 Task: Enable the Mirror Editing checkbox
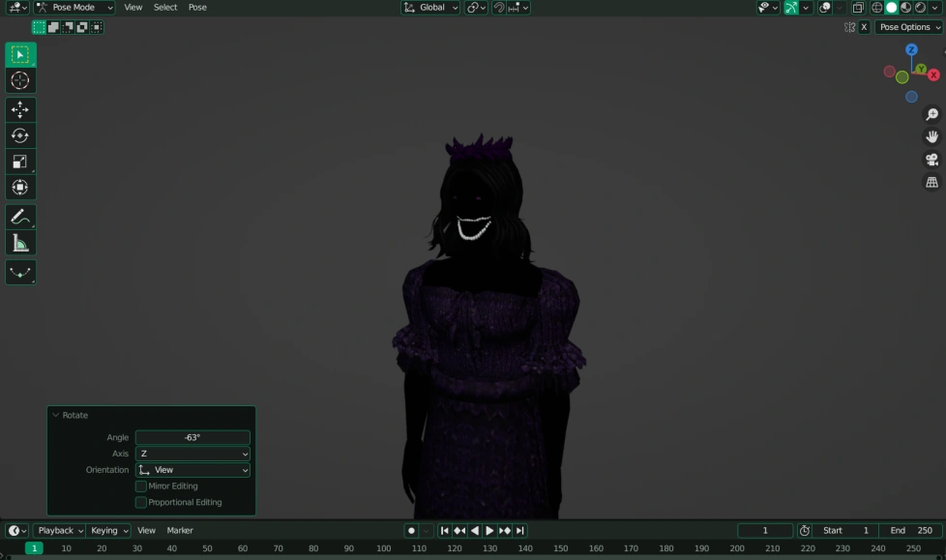coord(140,486)
